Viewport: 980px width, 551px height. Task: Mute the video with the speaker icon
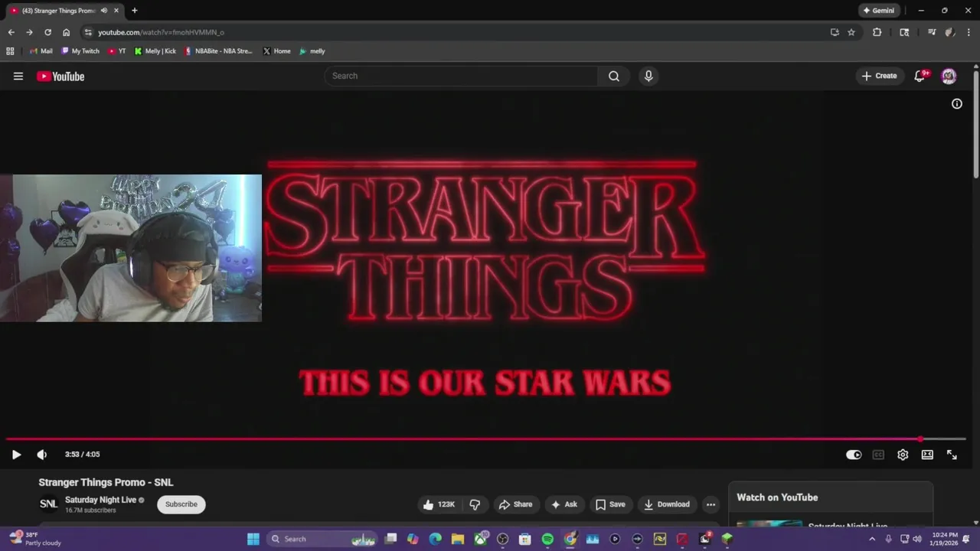[x=42, y=455]
